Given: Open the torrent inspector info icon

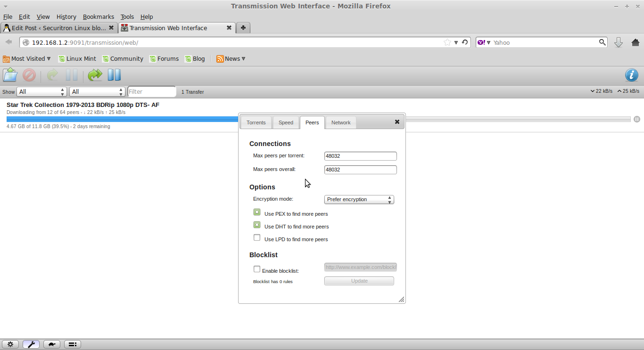Looking at the screenshot, I should tap(632, 75).
